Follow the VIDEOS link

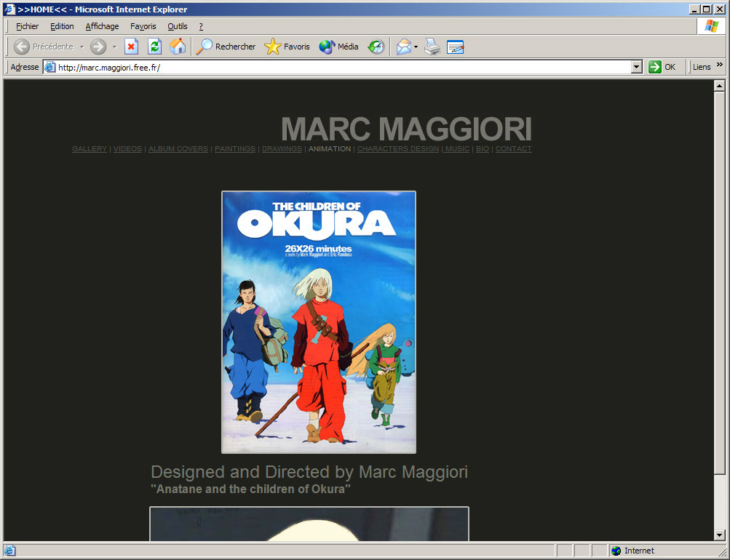[x=127, y=149]
